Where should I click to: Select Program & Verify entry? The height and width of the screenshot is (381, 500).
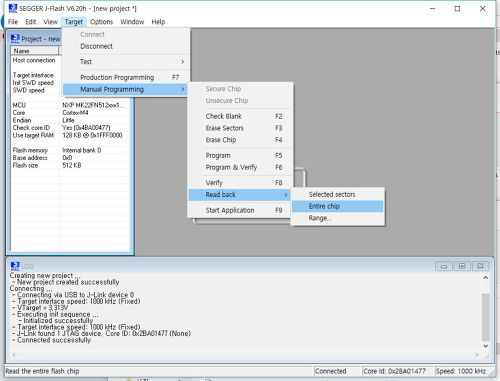point(240,167)
